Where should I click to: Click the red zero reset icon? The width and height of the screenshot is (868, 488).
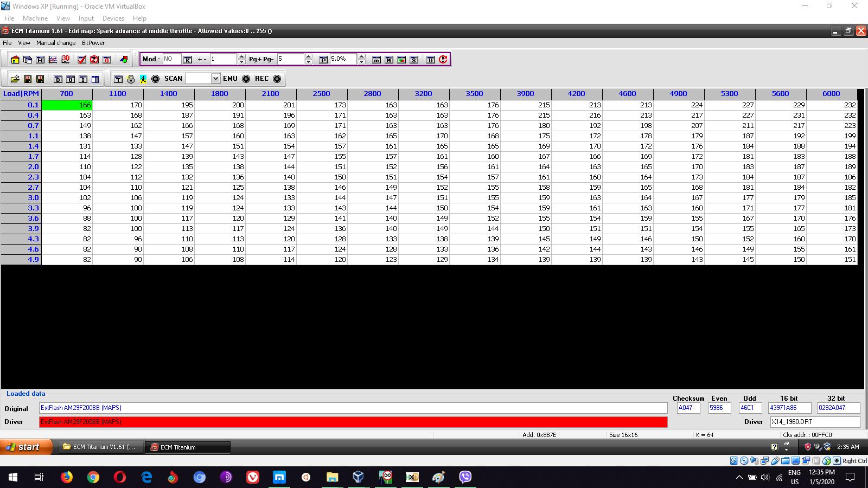[107, 60]
